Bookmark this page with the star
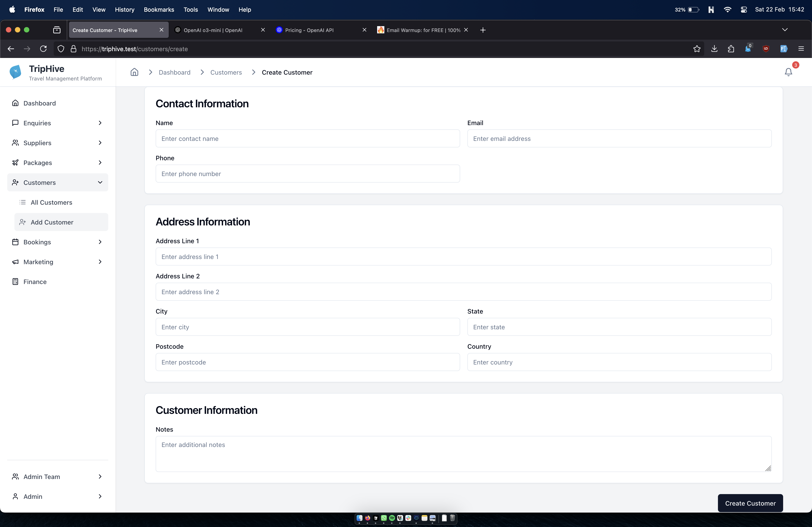This screenshot has height=527, width=812. pyautogui.click(x=697, y=49)
